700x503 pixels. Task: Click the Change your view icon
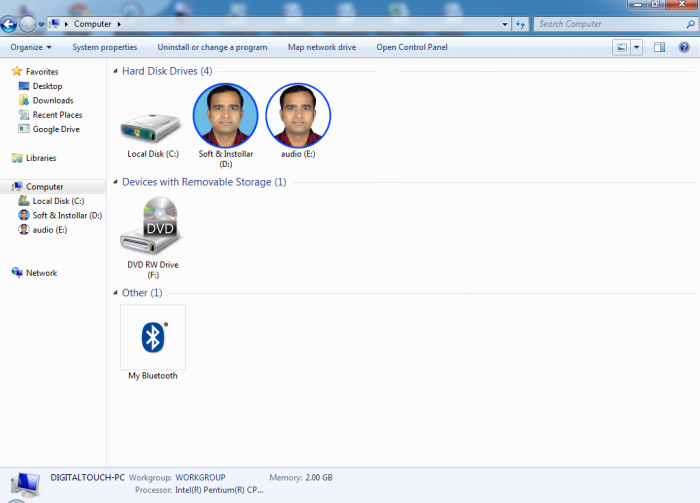click(x=621, y=47)
